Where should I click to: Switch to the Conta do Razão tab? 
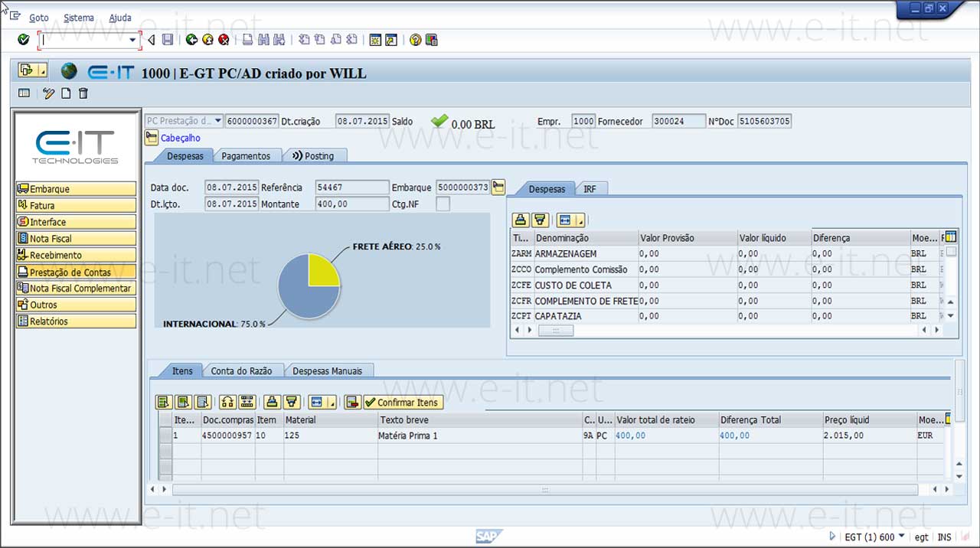pos(241,370)
